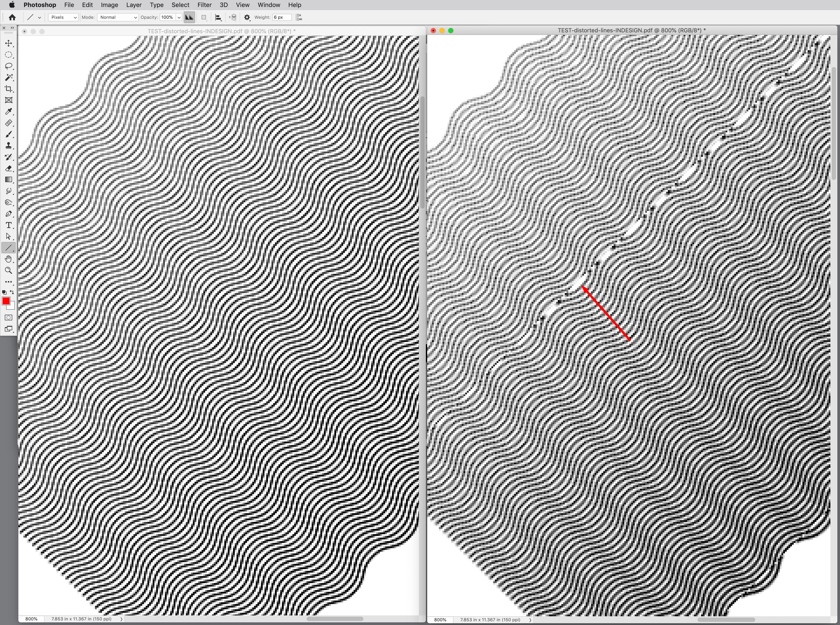Image resolution: width=840 pixels, height=625 pixels.
Task: Select the Horizontal Type tool
Action: click(x=8, y=225)
